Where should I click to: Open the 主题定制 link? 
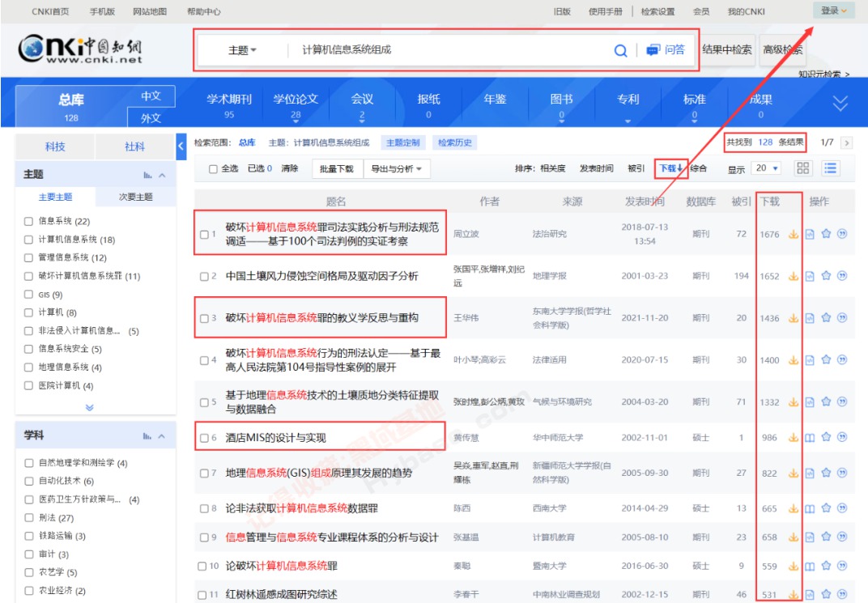pyautogui.click(x=403, y=142)
